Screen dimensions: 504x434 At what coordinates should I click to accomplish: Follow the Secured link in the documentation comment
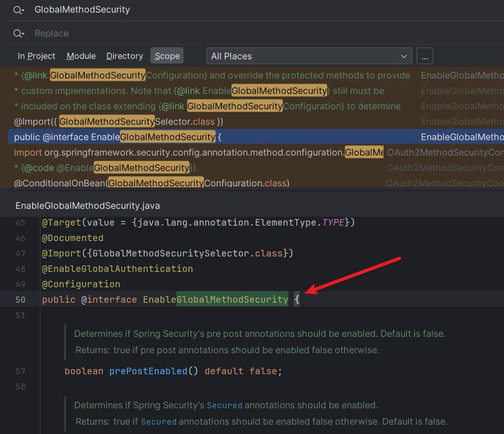pos(224,406)
